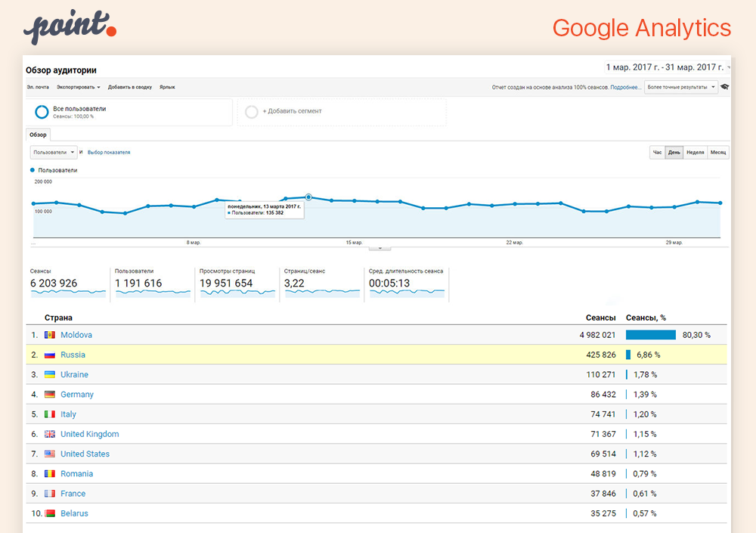Click the 425 826 sessions value
Viewport: 756px width, 533px height.
(x=601, y=355)
